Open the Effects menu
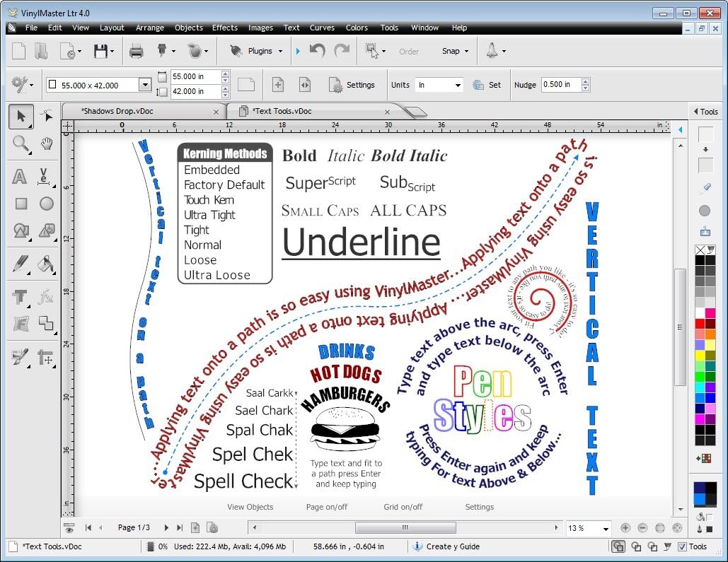728x562 pixels. pyautogui.click(x=224, y=28)
